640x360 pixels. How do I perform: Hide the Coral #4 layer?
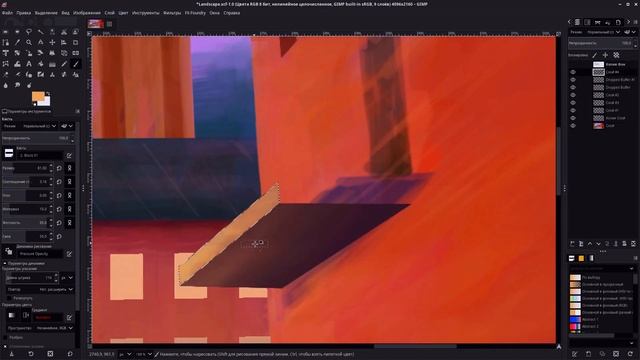point(573,72)
